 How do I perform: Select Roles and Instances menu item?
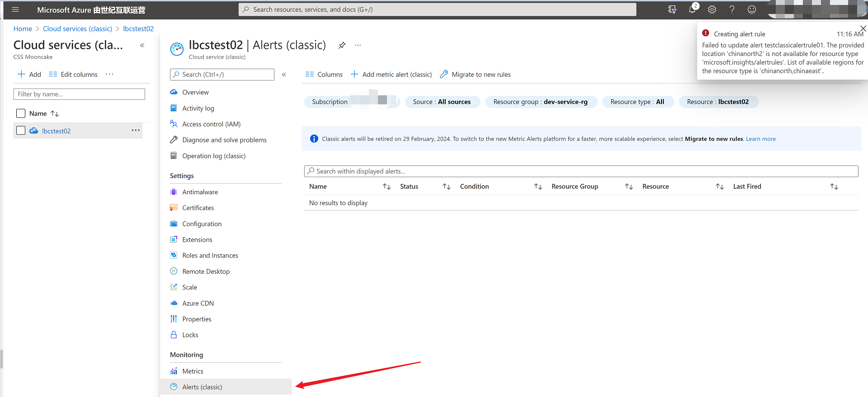pyautogui.click(x=210, y=256)
